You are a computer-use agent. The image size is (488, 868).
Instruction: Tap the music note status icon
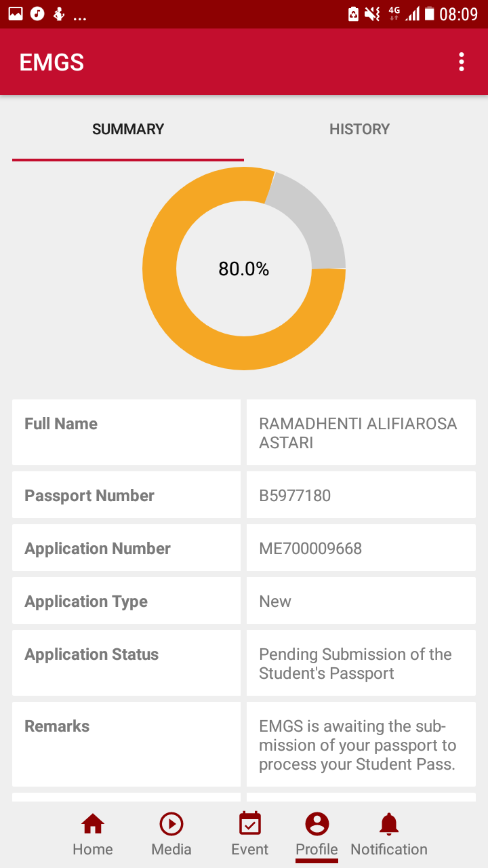tap(37, 14)
